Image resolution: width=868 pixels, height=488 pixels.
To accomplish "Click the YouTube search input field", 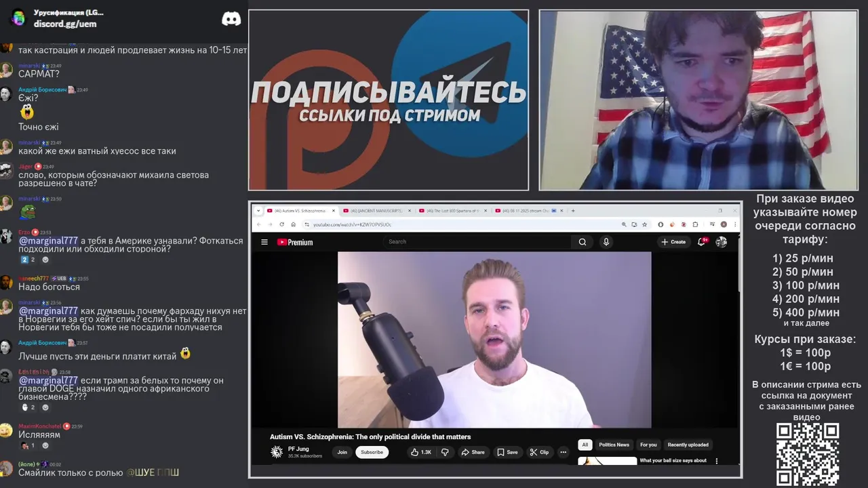I will pyautogui.click(x=478, y=242).
